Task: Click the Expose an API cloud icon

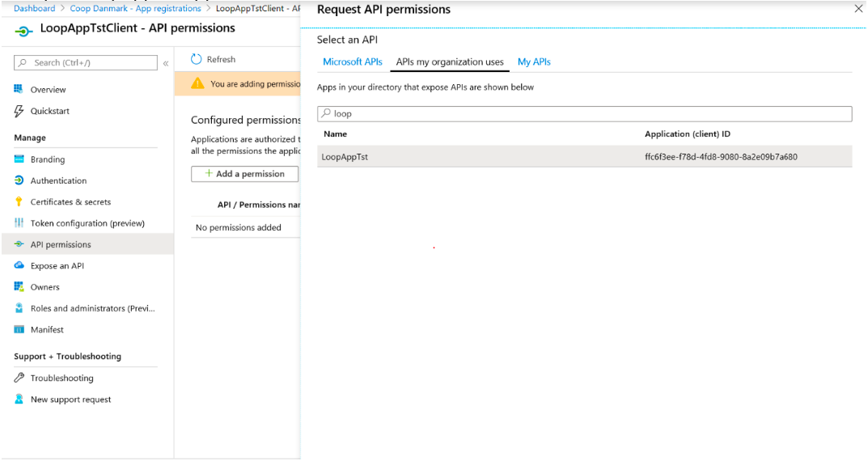Action: point(19,265)
